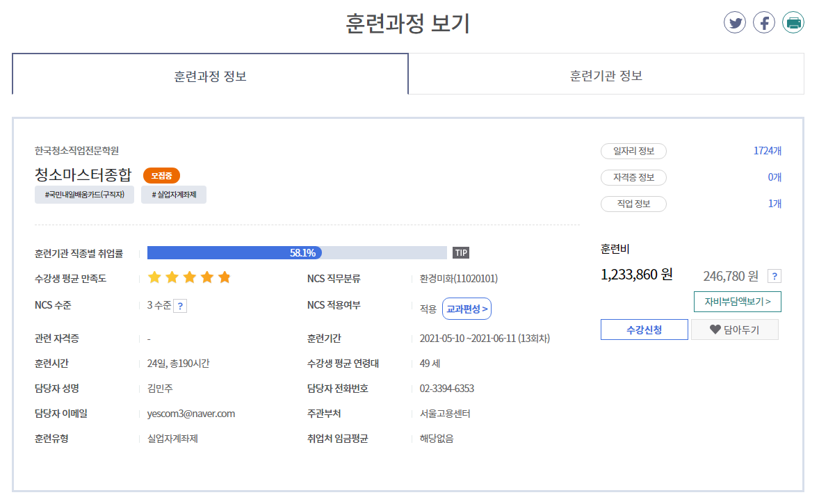Open the 일자리 정보 pill button
The image size is (819, 504).
point(633,151)
